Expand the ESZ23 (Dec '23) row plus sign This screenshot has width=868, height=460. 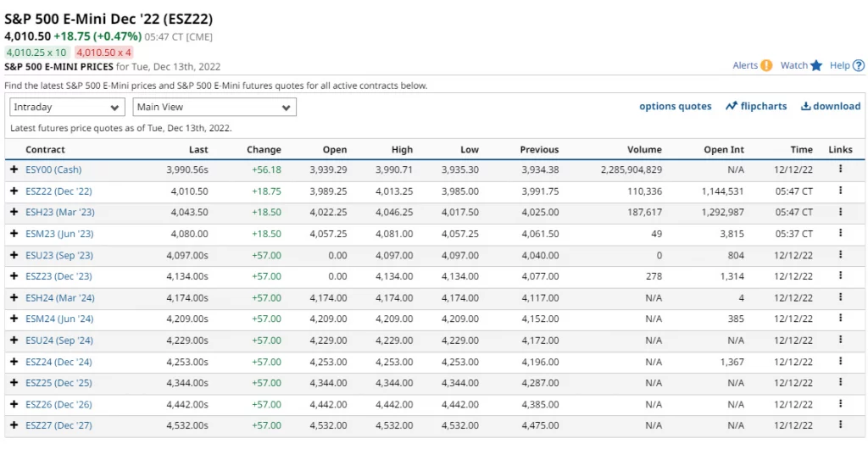click(x=14, y=276)
